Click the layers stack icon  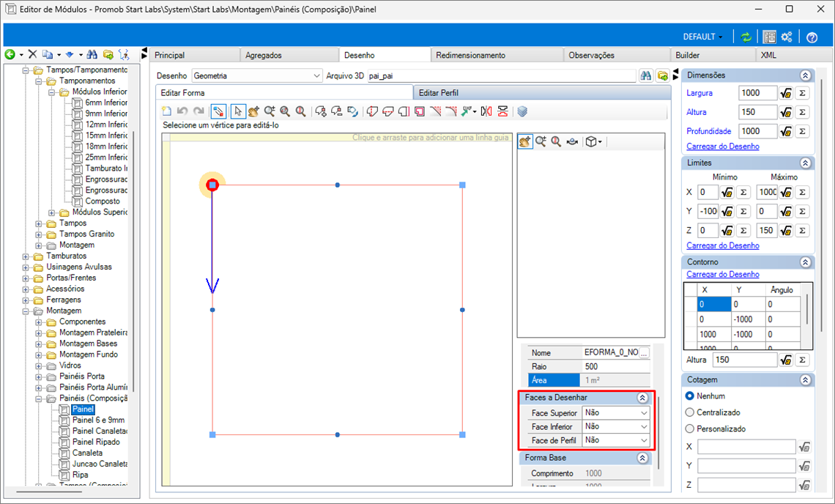[x=522, y=111]
